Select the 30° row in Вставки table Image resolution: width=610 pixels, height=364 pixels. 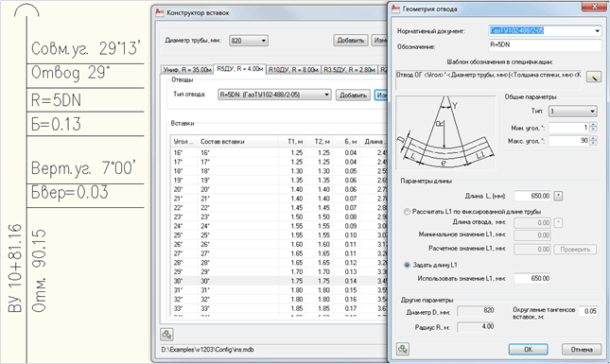279,281
